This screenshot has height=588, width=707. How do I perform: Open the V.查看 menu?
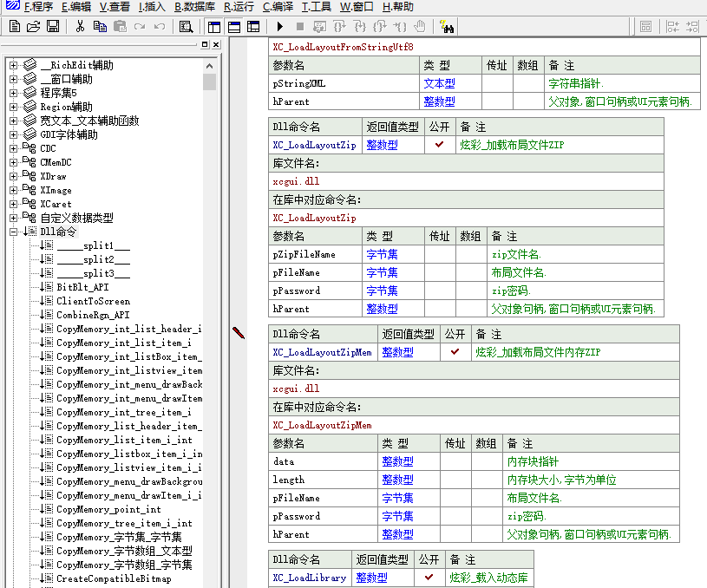pos(115,7)
